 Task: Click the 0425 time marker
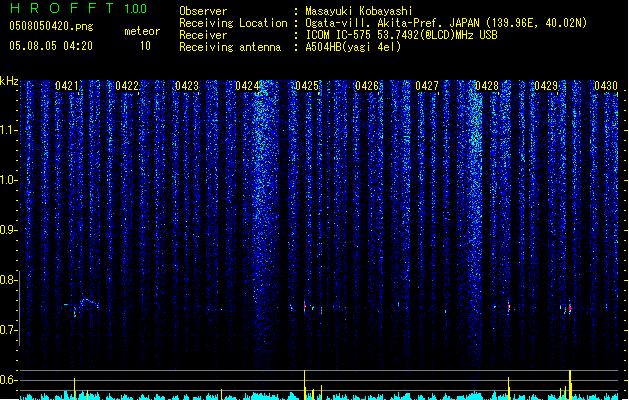pos(307,86)
